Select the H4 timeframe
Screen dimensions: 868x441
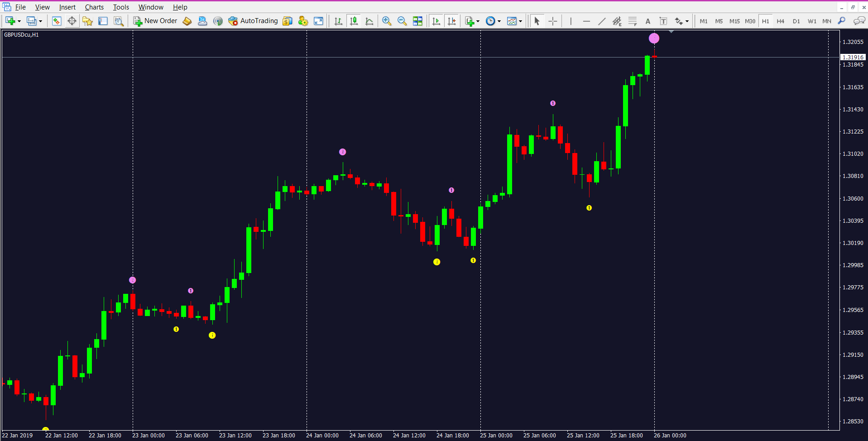coord(781,21)
